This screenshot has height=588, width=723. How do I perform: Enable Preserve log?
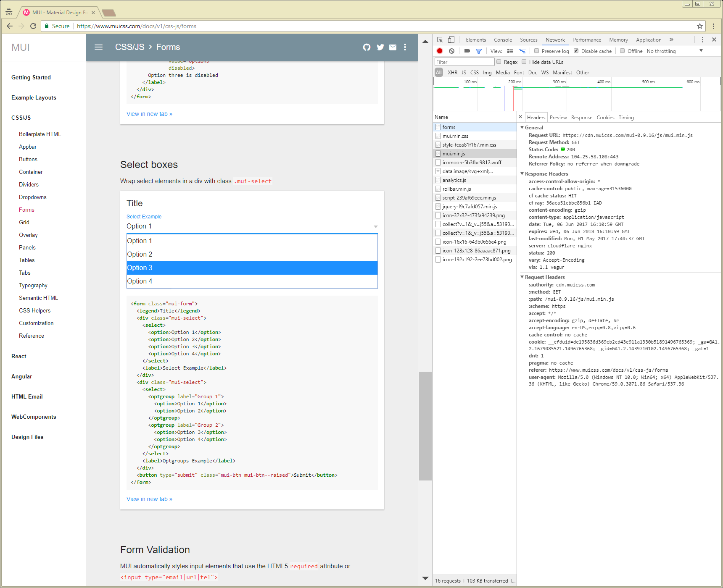click(537, 51)
